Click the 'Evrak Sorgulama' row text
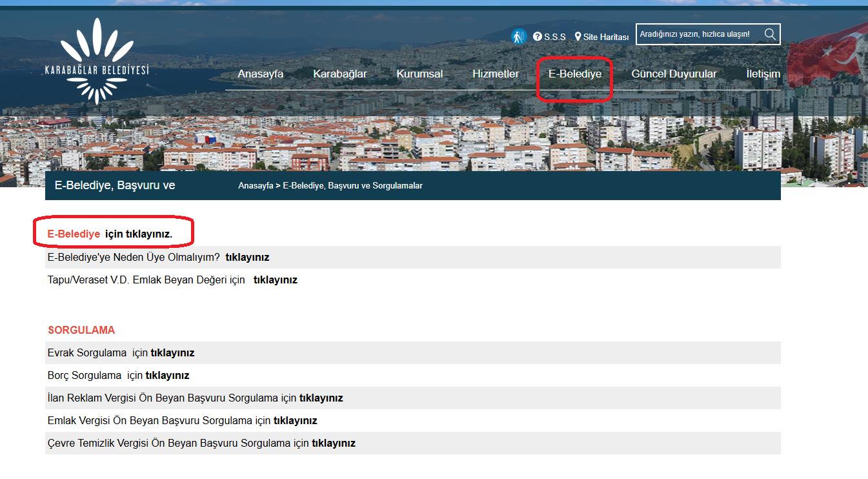This screenshot has width=868, height=479. (x=87, y=353)
